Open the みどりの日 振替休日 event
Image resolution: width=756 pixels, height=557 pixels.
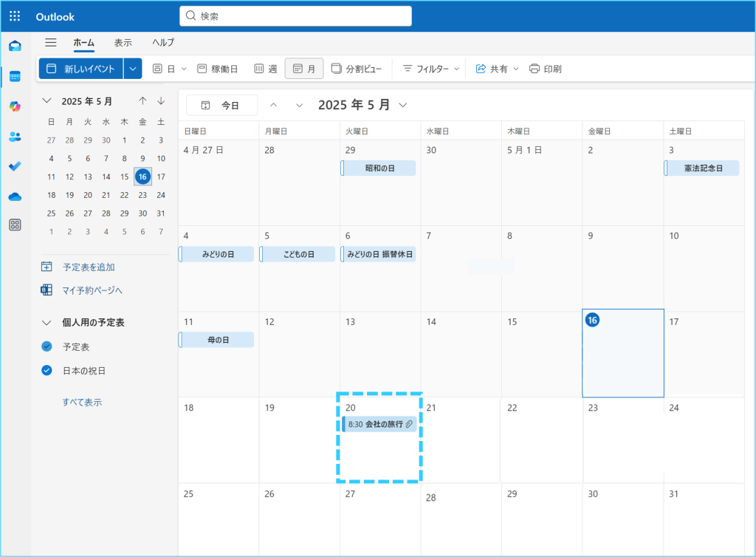click(379, 254)
